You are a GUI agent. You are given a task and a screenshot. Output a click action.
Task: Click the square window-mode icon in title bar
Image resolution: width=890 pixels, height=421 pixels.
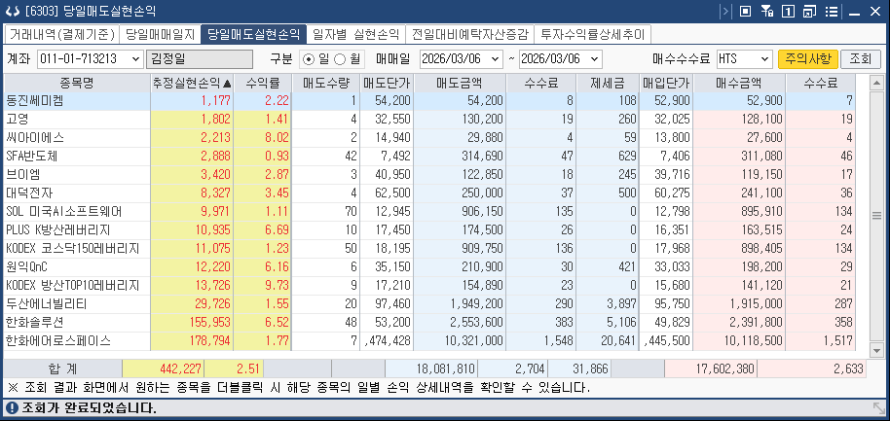[745, 11]
